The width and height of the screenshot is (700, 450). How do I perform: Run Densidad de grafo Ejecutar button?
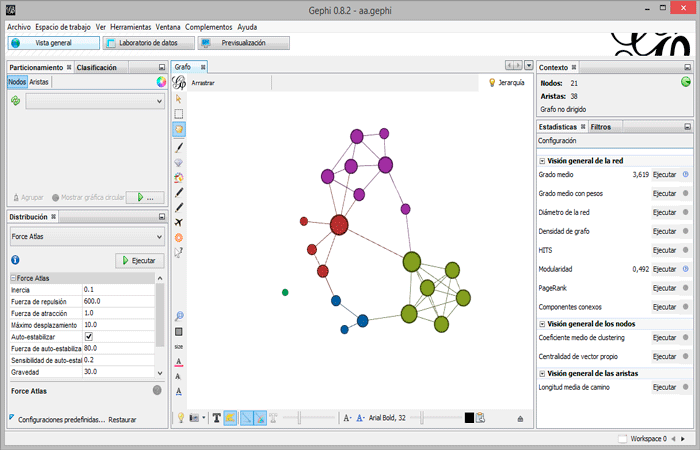pyautogui.click(x=664, y=231)
